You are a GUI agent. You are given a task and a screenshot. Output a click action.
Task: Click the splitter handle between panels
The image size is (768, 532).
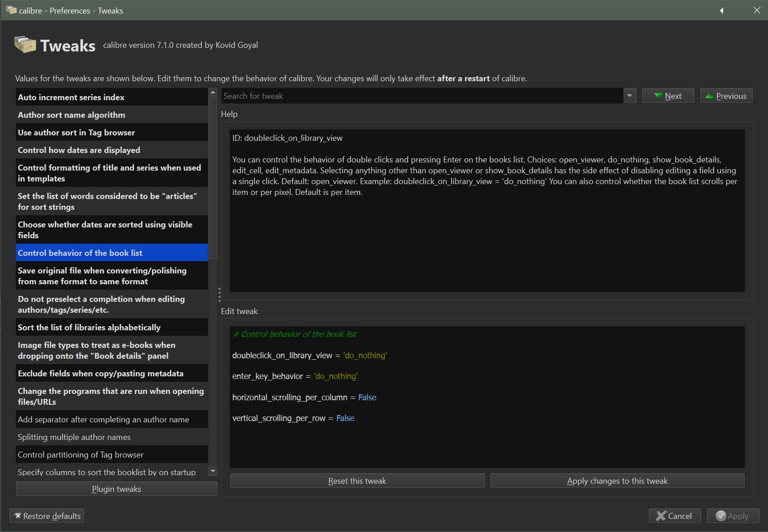pyautogui.click(x=219, y=295)
